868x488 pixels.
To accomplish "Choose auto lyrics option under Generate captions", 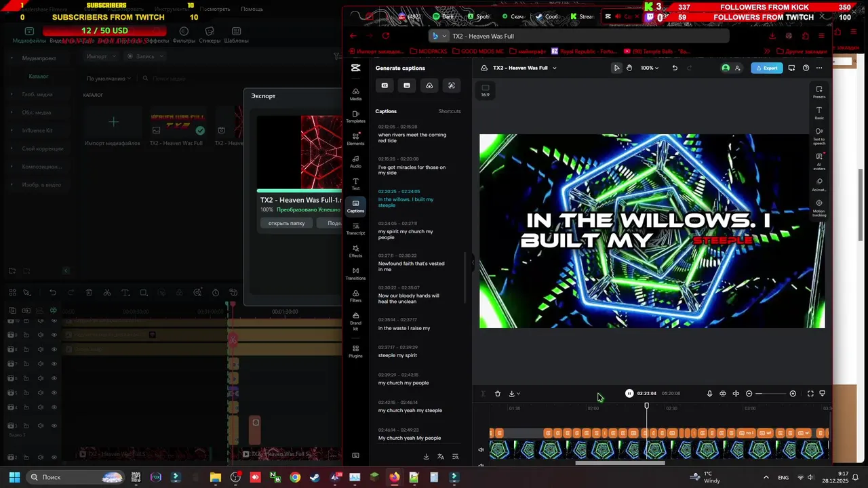I will [452, 85].
